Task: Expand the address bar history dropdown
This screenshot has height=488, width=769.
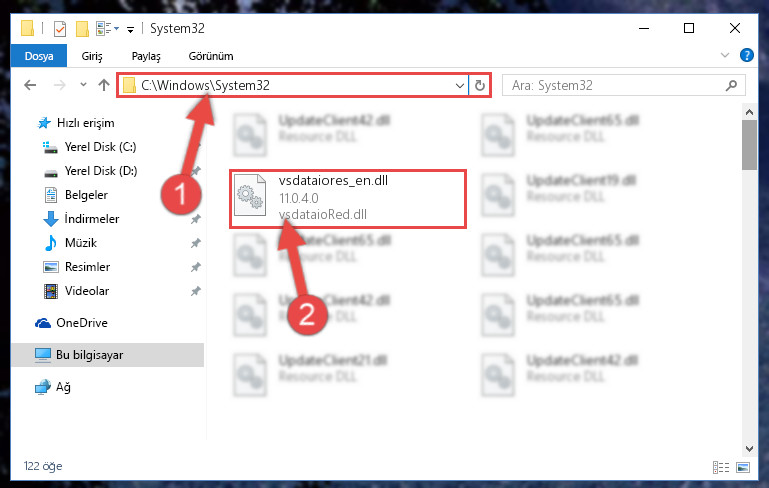Action: (460, 85)
